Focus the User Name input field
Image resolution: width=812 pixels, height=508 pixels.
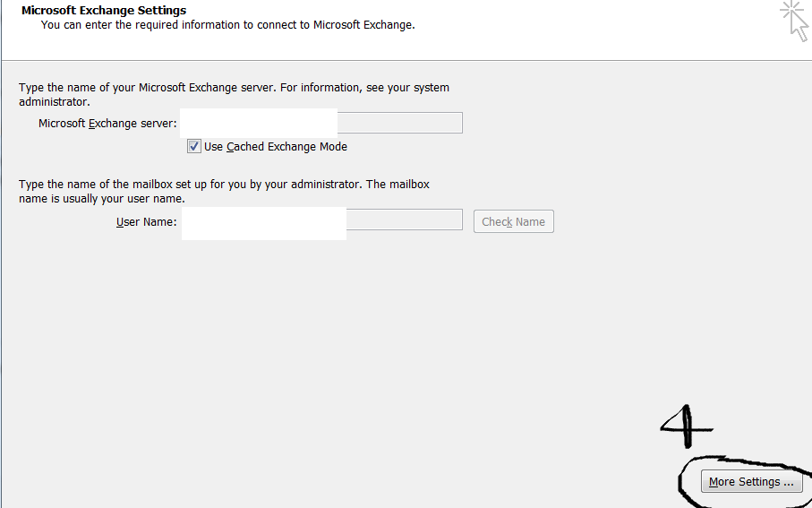[321, 220]
